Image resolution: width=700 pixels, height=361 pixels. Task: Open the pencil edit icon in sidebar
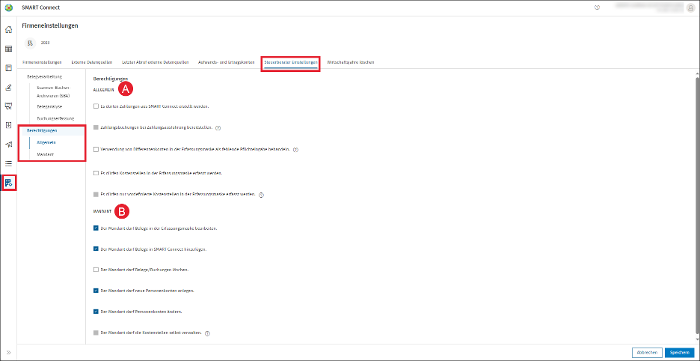pyautogui.click(x=8, y=87)
